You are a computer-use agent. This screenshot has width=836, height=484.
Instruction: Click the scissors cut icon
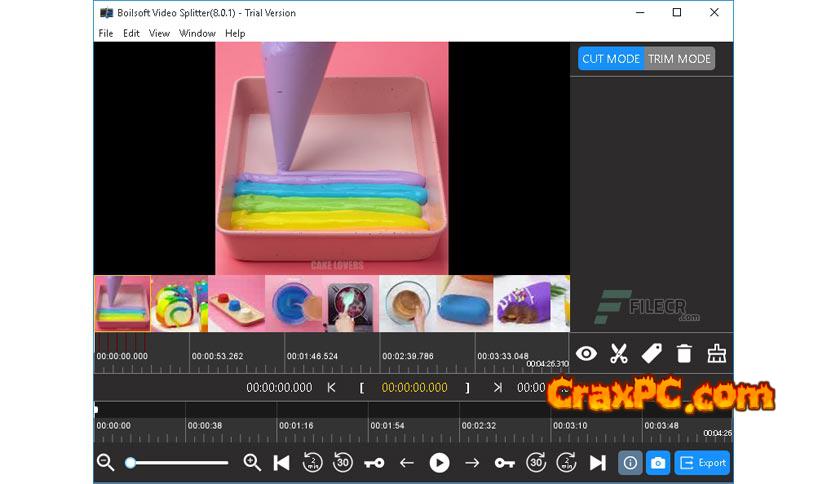click(619, 353)
